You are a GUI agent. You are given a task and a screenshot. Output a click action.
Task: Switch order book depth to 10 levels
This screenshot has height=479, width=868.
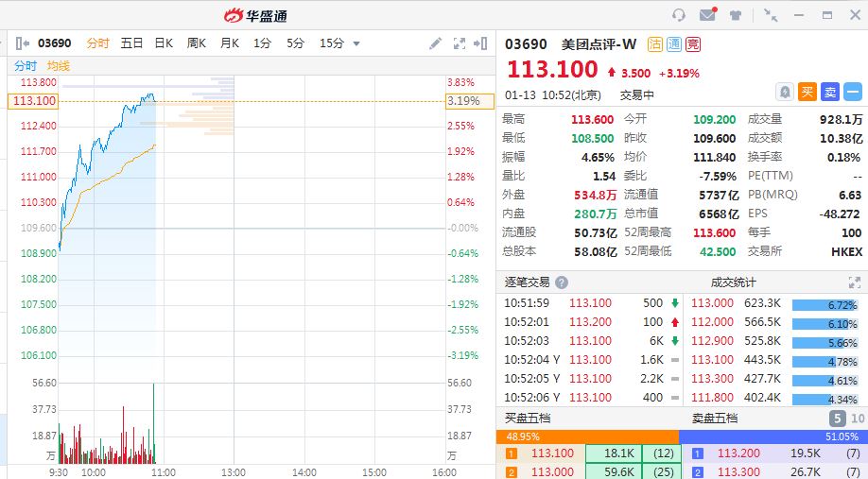[858, 419]
